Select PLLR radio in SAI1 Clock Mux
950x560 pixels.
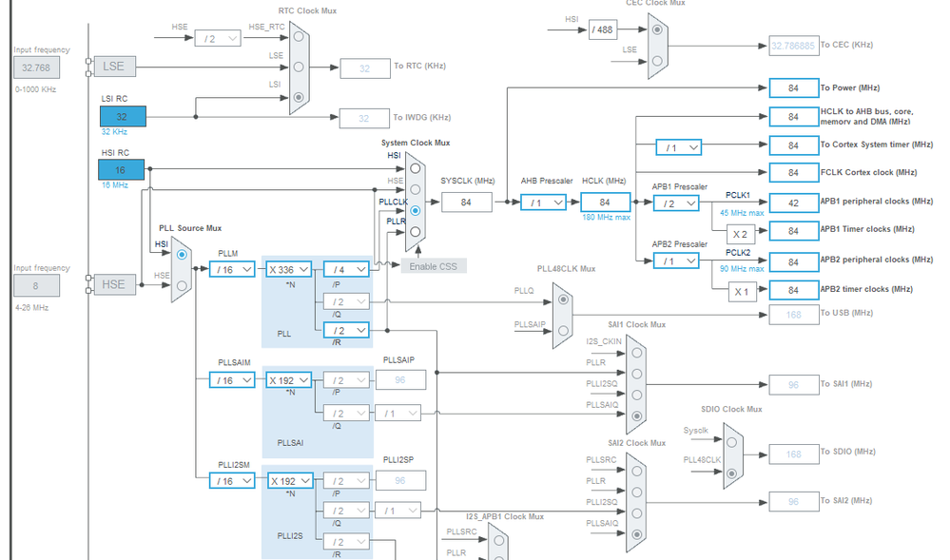click(x=637, y=374)
